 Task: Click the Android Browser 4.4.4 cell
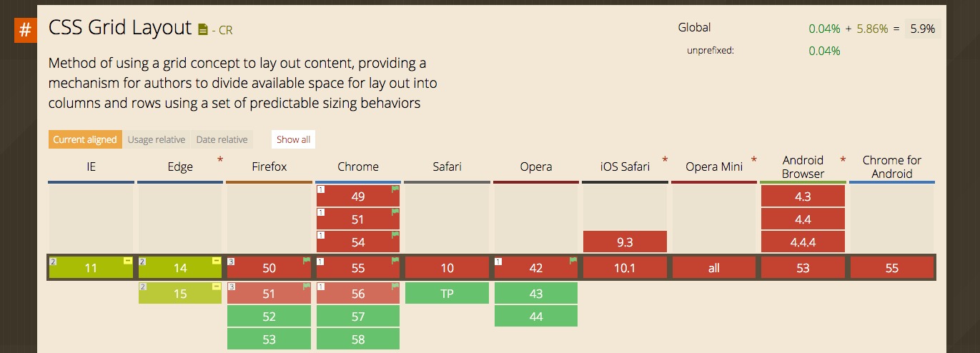(x=803, y=242)
